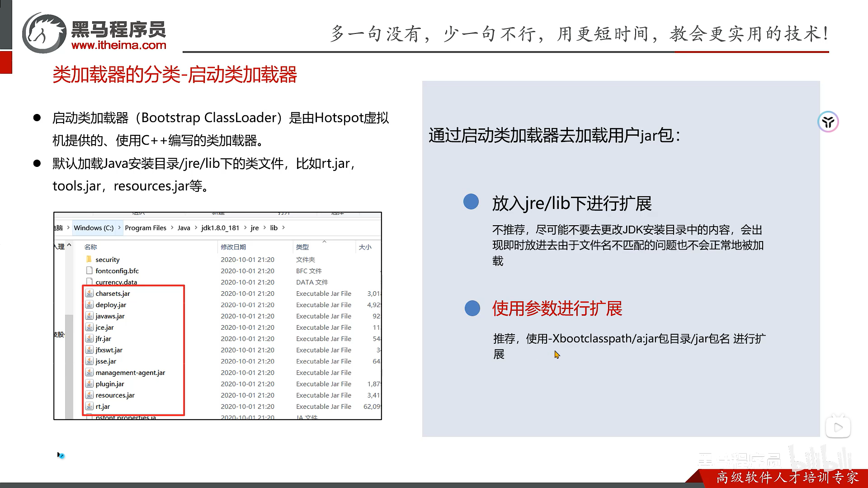Click the charsets.jar file icon
The height and width of the screenshot is (488, 868).
coord(90,293)
